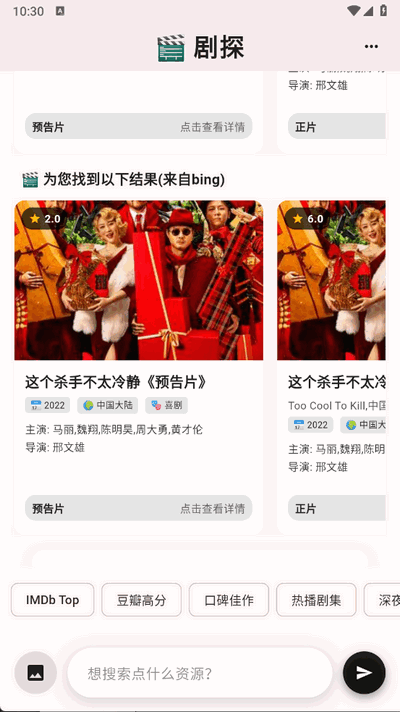Screen dimensions: 400x712
Task: Tap the 喜剧 genre mask tag
Action: click(x=167, y=405)
